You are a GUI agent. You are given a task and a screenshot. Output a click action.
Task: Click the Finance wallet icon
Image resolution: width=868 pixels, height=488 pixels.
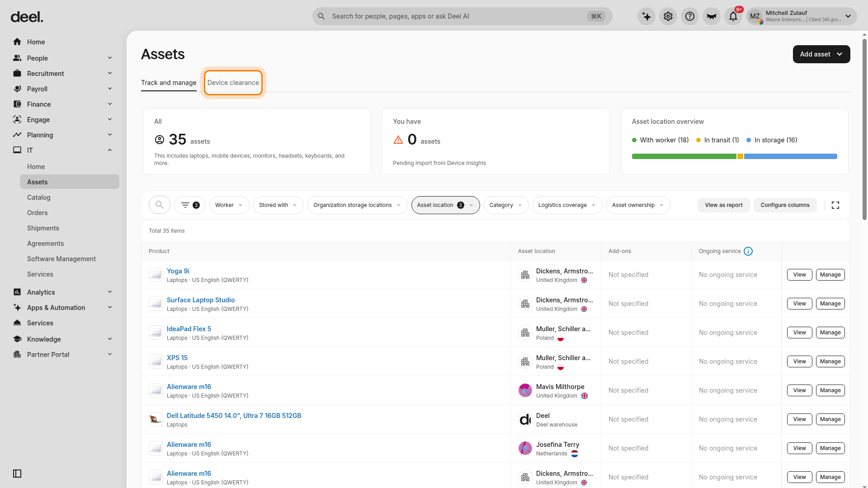click(17, 104)
